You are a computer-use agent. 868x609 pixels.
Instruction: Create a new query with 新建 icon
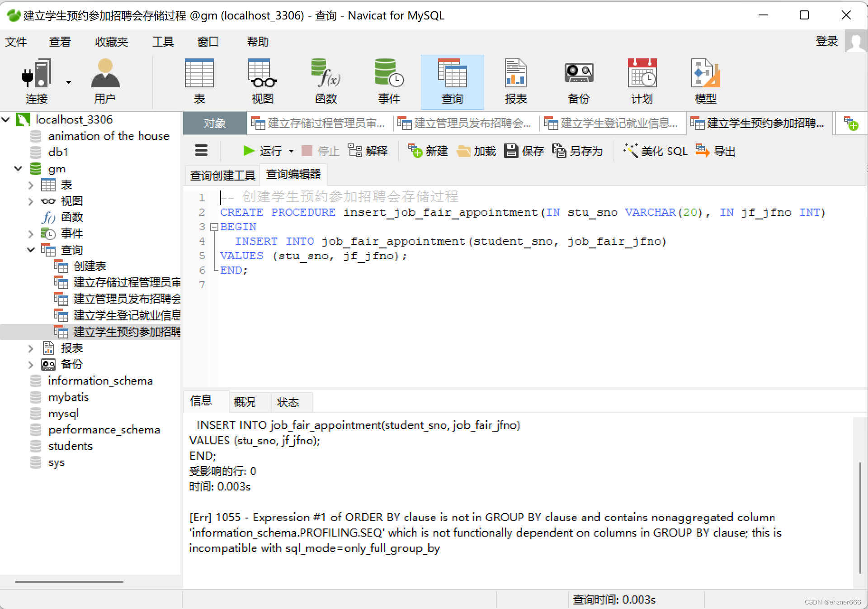coord(427,151)
